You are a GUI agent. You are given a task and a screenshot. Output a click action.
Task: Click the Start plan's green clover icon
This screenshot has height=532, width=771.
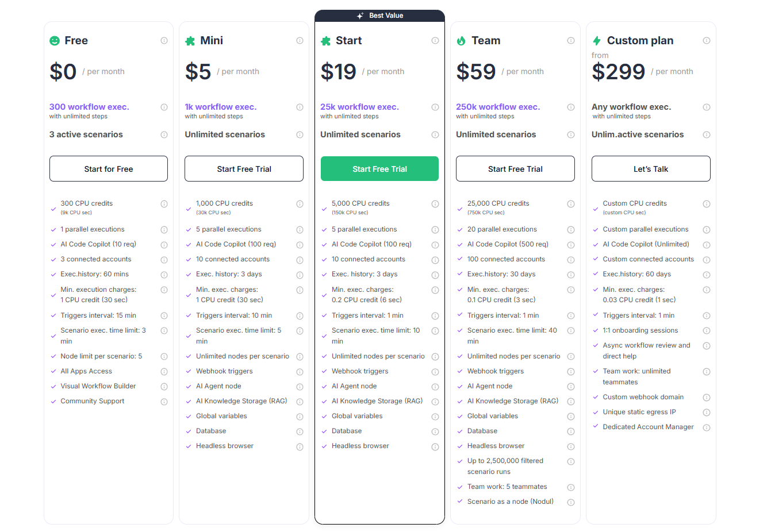(x=325, y=40)
